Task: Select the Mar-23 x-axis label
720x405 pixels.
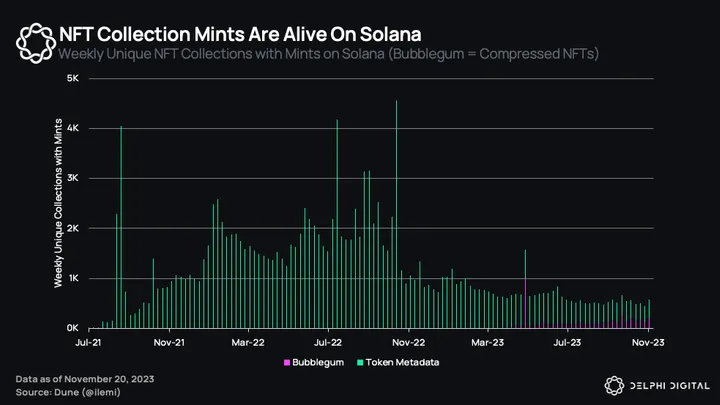Action: click(x=488, y=341)
